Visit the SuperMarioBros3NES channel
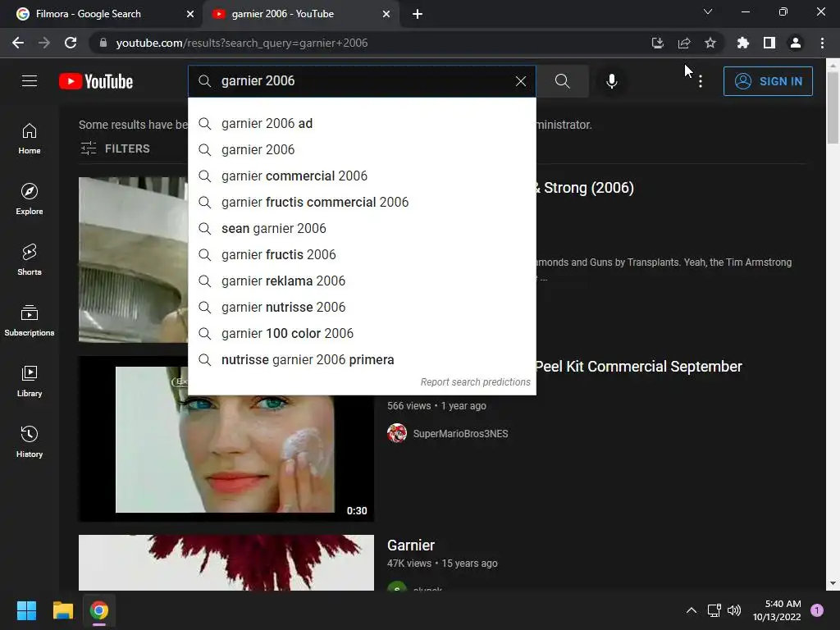The image size is (840, 630). (x=460, y=433)
